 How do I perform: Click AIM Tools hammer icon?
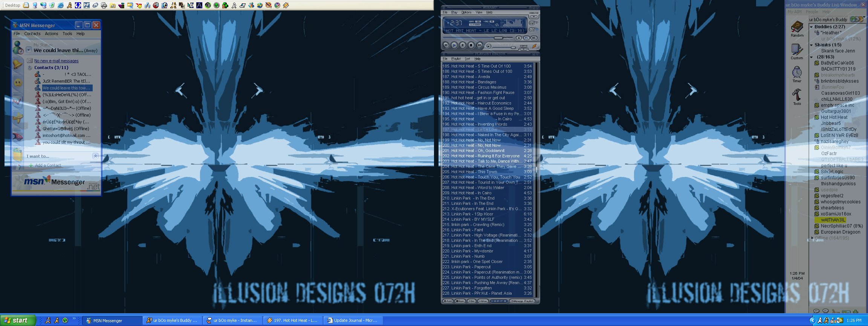(797, 95)
